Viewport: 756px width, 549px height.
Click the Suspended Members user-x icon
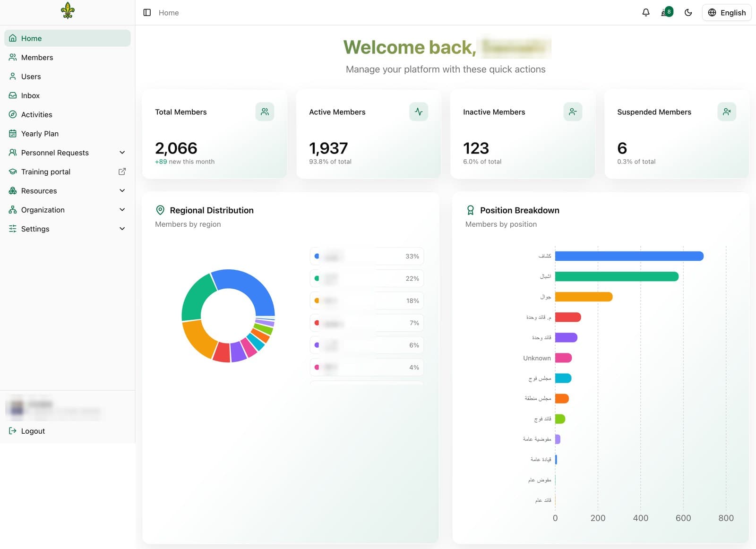coord(727,112)
